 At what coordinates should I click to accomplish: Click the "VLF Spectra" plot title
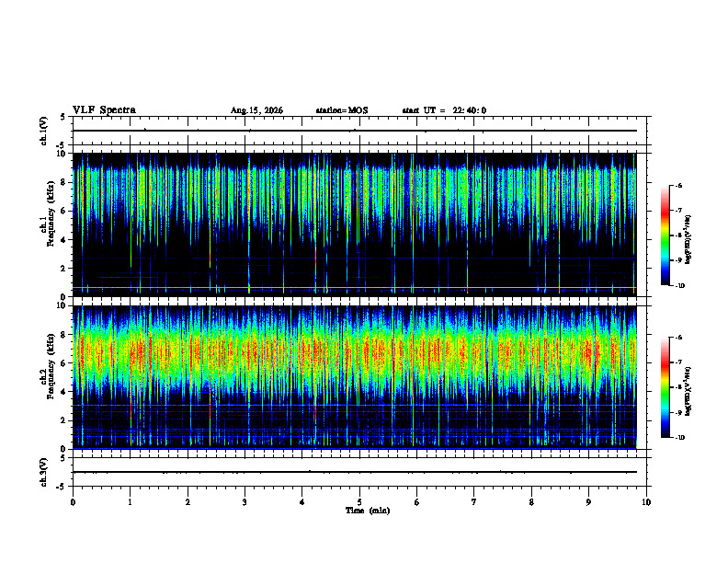(104, 110)
